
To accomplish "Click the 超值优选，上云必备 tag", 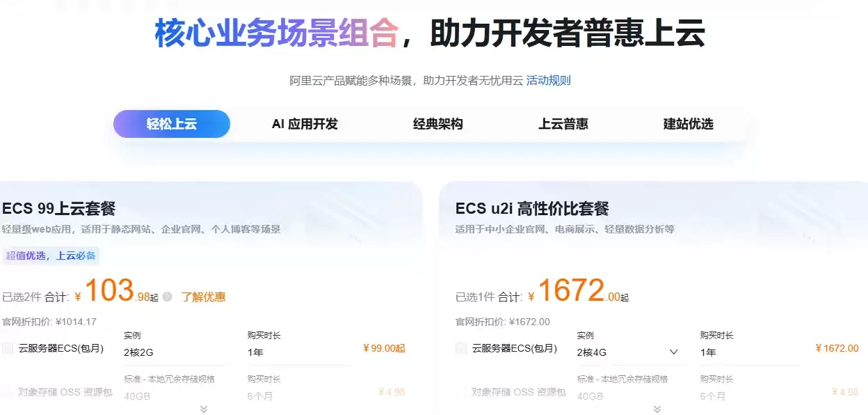I will click(51, 256).
